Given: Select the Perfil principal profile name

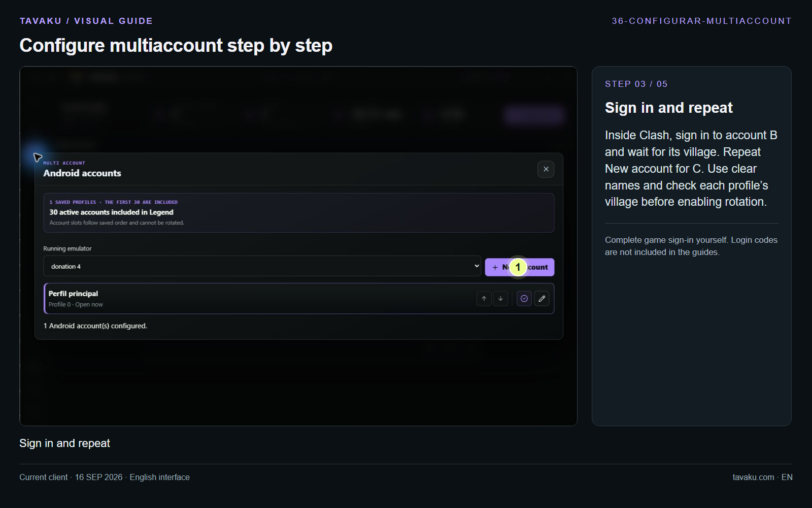Looking at the screenshot, I should click(74, 294).
